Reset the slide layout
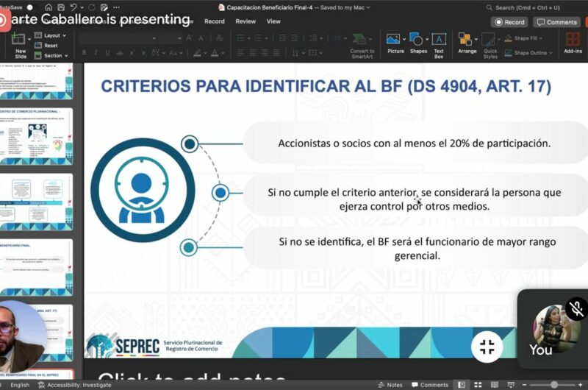The image size is (588, 390). (46, 46)
